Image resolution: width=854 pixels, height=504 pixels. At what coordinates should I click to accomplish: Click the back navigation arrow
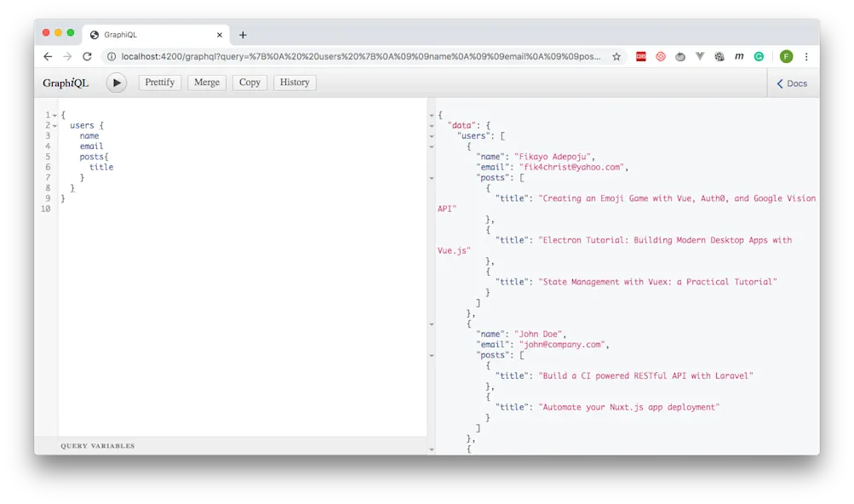tap(47, 56)
